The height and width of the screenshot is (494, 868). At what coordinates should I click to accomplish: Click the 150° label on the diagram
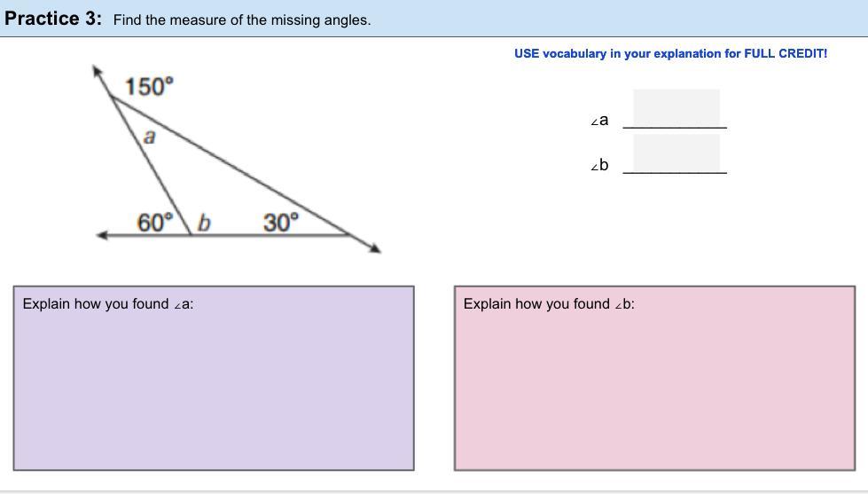(149, 86)
